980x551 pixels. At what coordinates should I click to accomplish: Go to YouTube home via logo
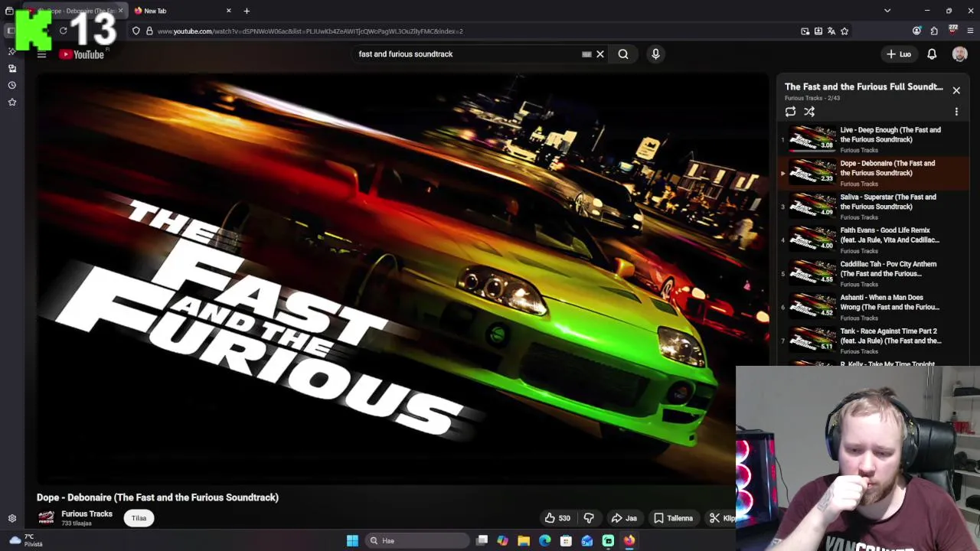[82, 54]
